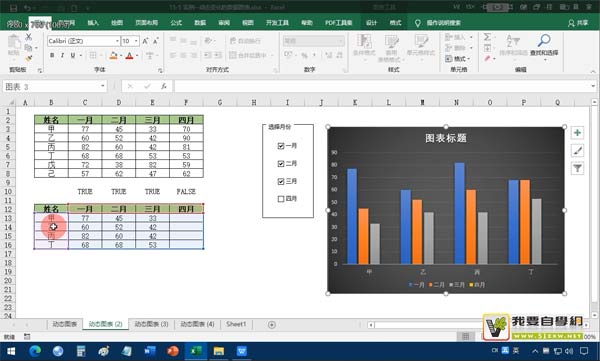This screenshot has height=361, width=600.
Task: Click inside the formula bar field
Action: pos(382,87)
